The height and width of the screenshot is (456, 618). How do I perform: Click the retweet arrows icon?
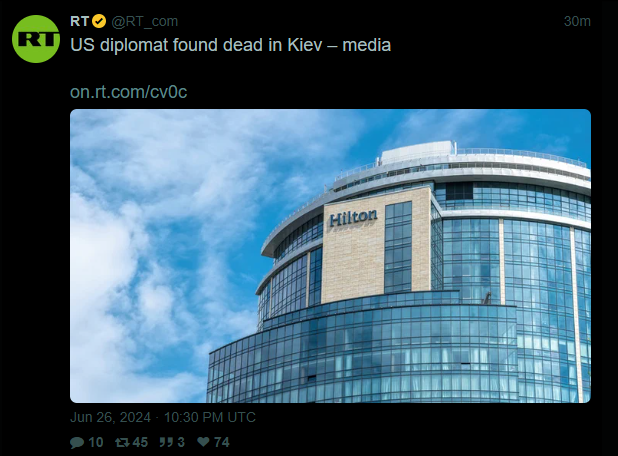122,443
